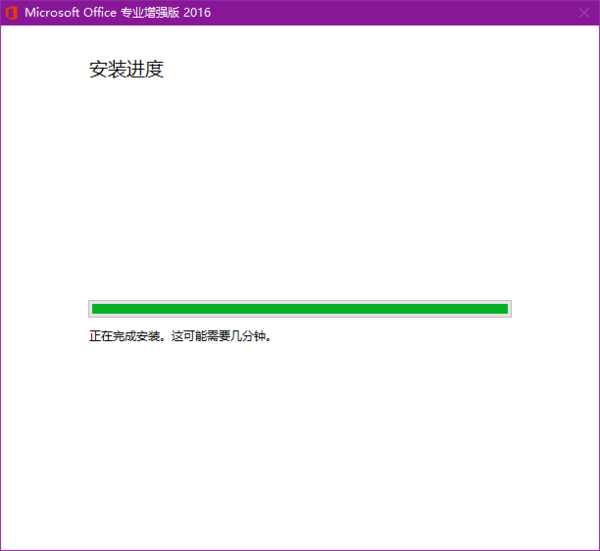This screenshot has width=600, height=551.
Task: Close the Office 2016 installer window
Action: click(584, 13)
